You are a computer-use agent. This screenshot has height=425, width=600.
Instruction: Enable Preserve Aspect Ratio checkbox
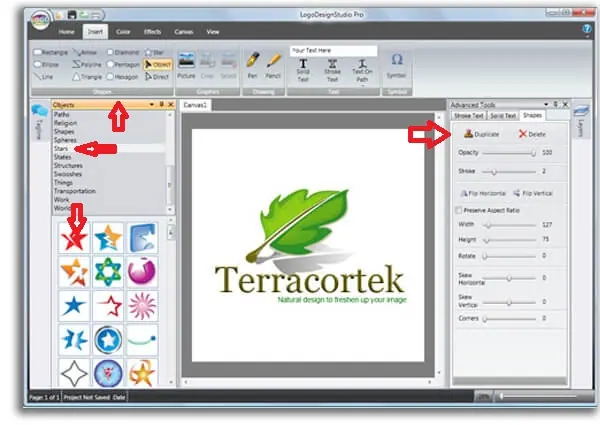[458, 210]
